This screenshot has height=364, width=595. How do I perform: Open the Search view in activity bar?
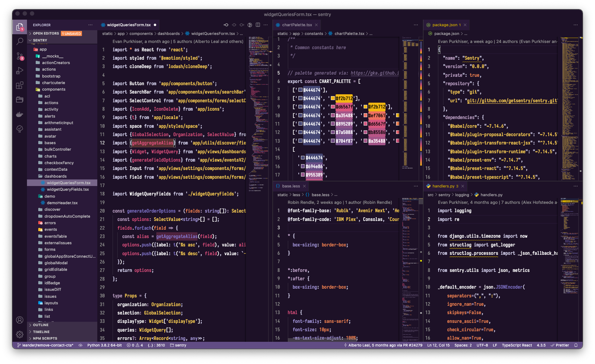click(20, 41)
